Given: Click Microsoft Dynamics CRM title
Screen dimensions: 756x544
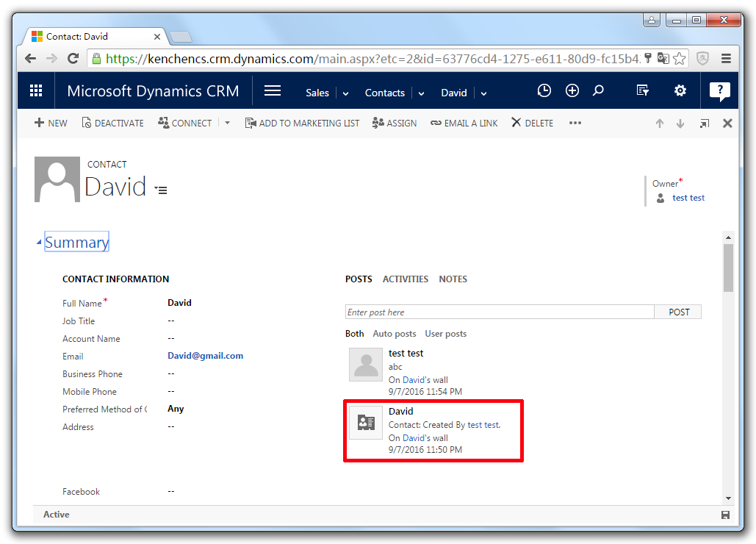Looking at the screenshot, I should coord(153,91).
